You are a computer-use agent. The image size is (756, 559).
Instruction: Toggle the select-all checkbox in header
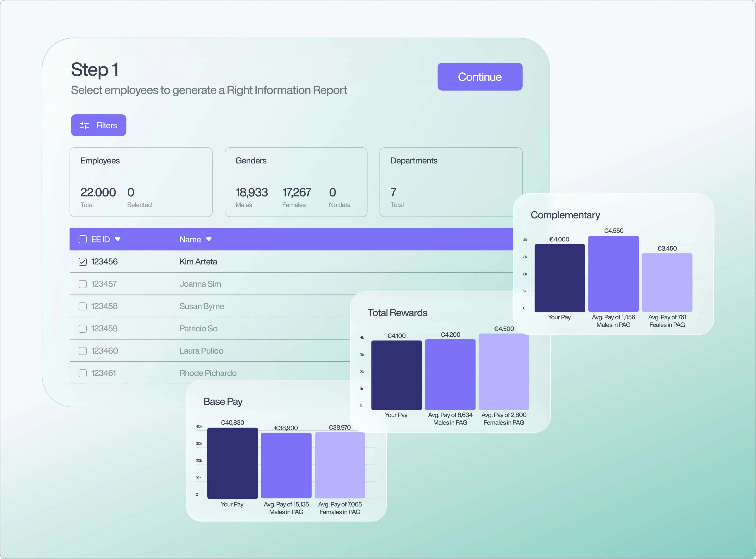pyautogui.click(x=83, y=239)
